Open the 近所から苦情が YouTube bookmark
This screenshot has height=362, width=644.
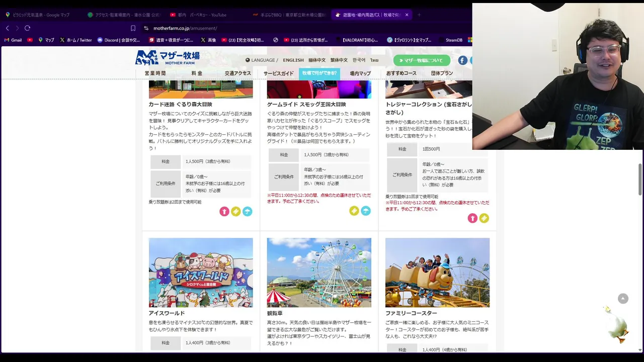point(305,40)
